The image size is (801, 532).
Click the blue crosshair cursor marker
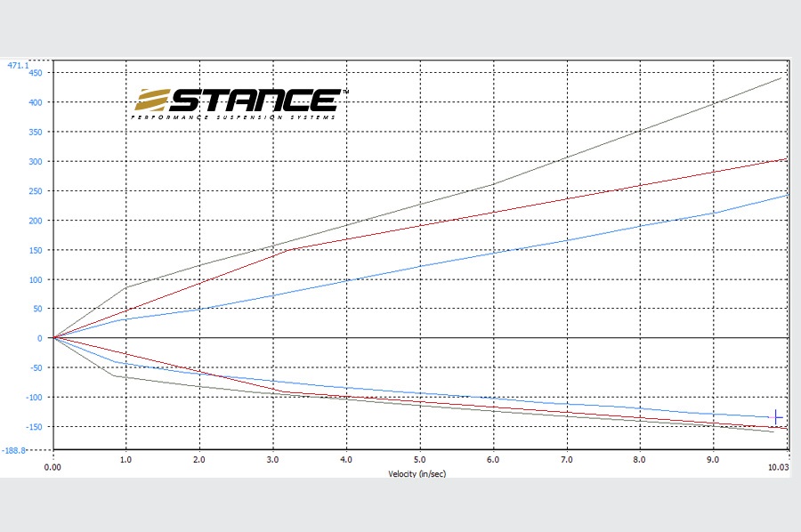[x=776, y=417]
